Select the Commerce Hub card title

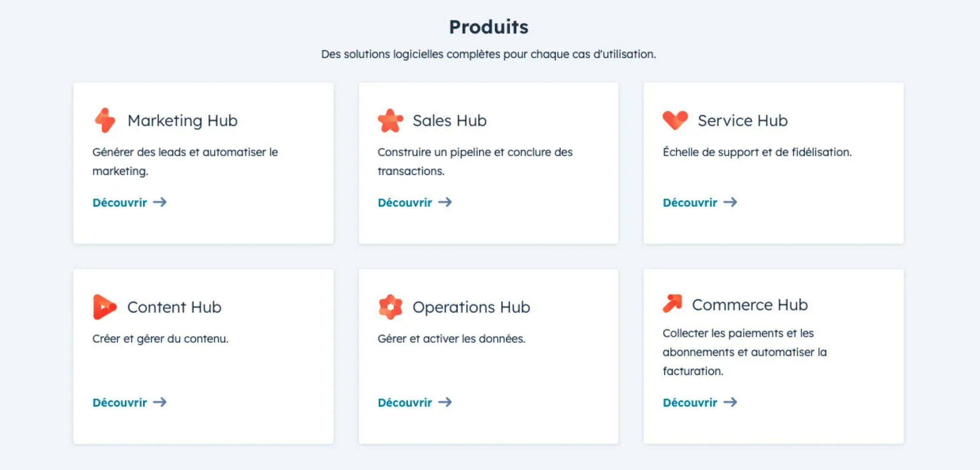[x=750, y=304]
